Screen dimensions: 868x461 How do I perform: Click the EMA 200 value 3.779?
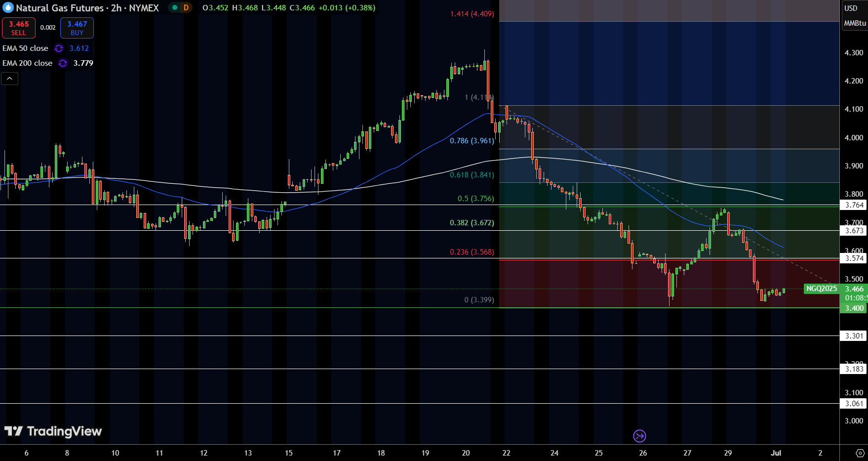(83, 63)
